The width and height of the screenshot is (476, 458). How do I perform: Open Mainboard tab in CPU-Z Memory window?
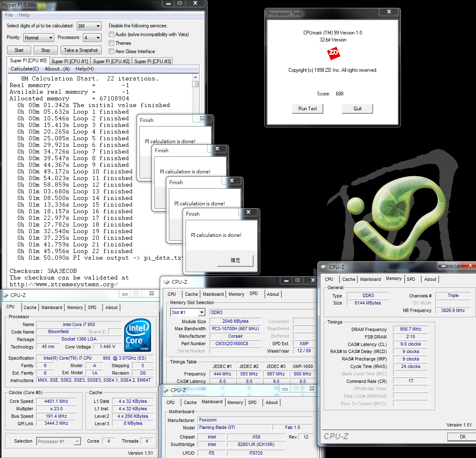pyautogui.click(x=370, y=279)
